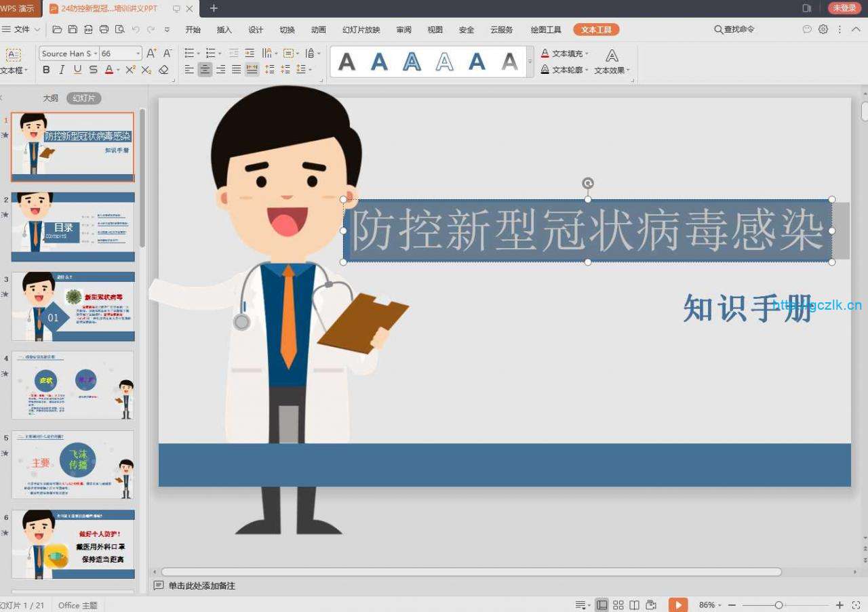Click the Print icon in quick toolbar

tap(104, 29)
